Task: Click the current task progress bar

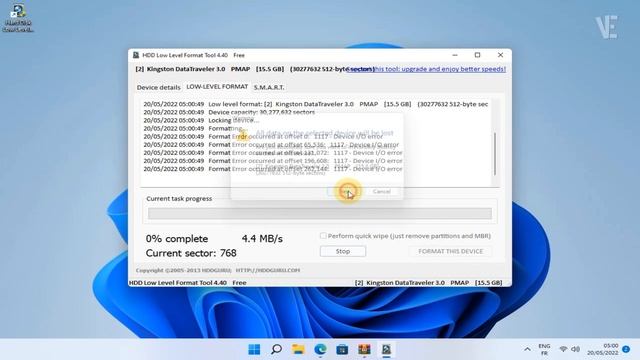Action: tap(320, 213)
